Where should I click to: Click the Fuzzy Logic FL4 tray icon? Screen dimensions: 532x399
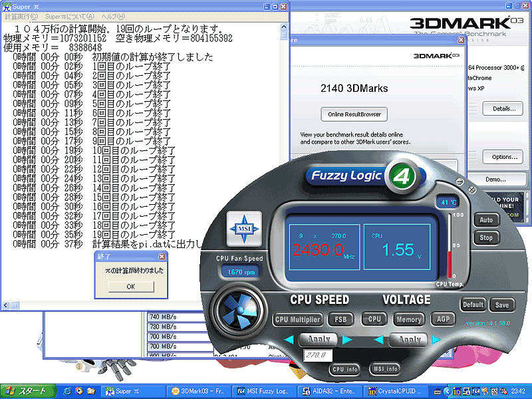pyautogui.click(x=476, y=392)
